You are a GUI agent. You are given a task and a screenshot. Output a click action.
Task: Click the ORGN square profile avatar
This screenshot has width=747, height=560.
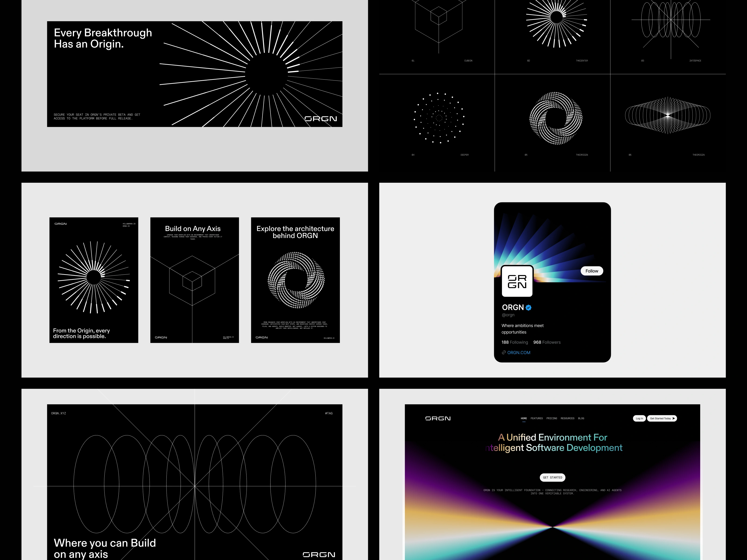(x=517, y=281)
